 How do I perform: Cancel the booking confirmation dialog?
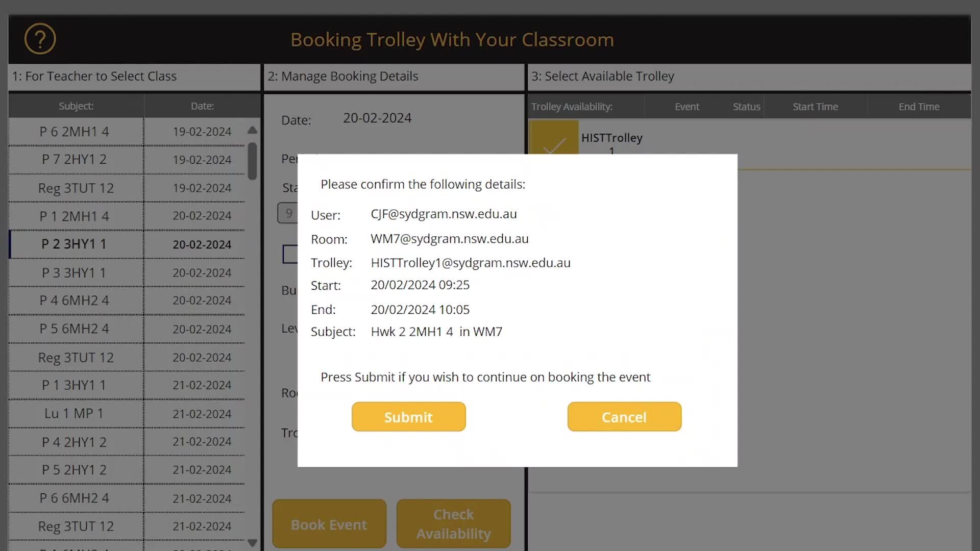624,417
